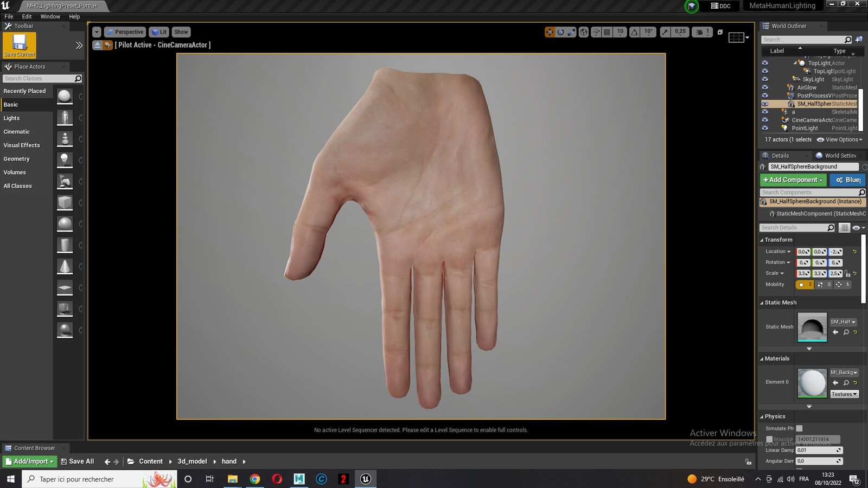Click the Linear Damping value field
This screenshot has width=868, height=488.
point(819,450)
